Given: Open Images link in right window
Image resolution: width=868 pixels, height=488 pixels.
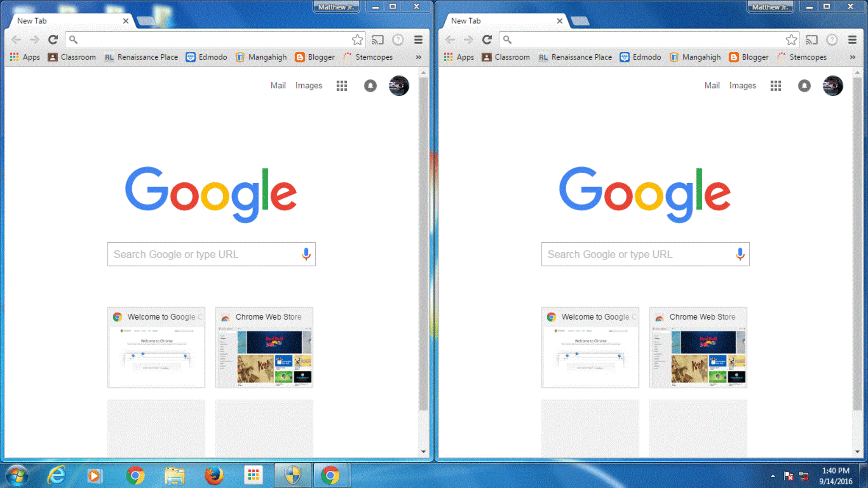Looking at the screenshot, I should tap(743, 86).
